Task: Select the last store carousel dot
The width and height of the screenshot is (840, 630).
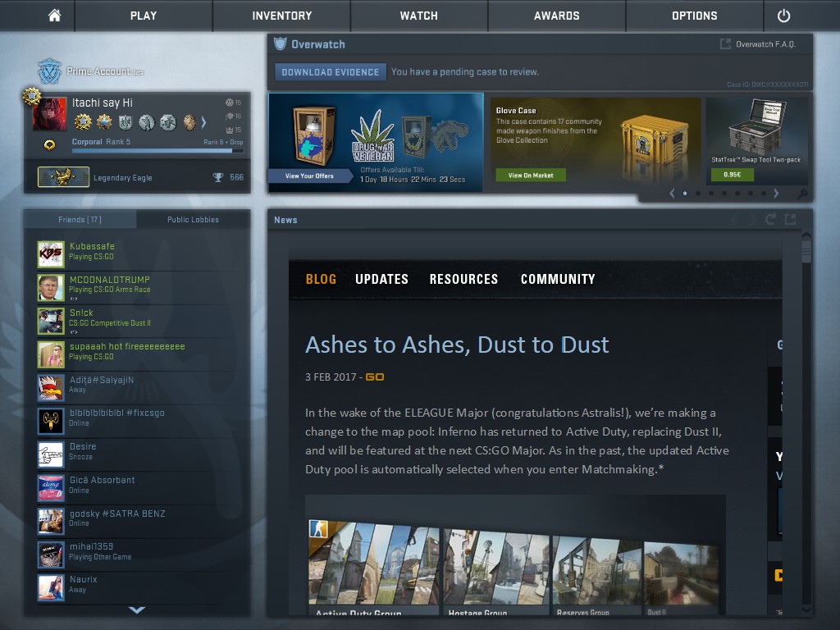Action: pyautogui.click(x=764, y=194)
